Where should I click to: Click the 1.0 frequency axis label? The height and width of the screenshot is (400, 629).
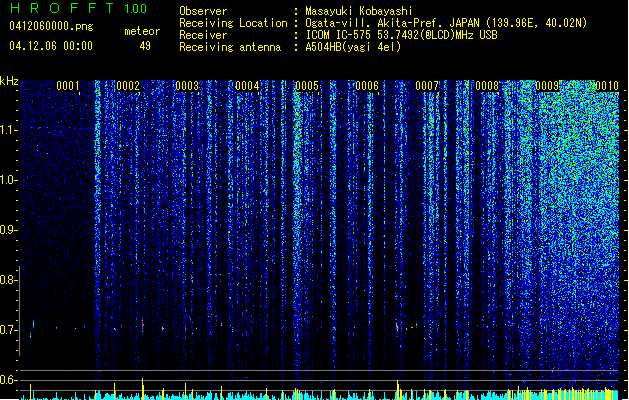point(8,180)
